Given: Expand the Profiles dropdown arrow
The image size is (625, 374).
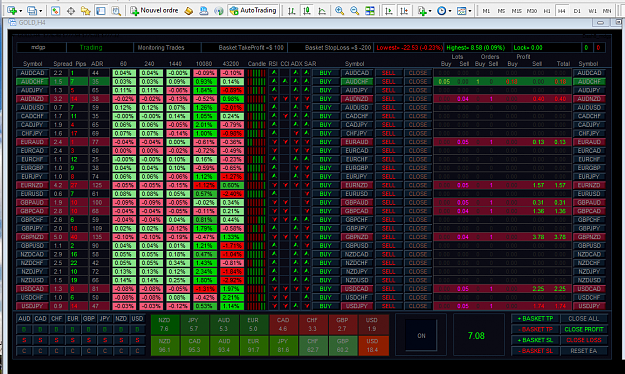Looking at the screenshot, I should pos(41,11).
